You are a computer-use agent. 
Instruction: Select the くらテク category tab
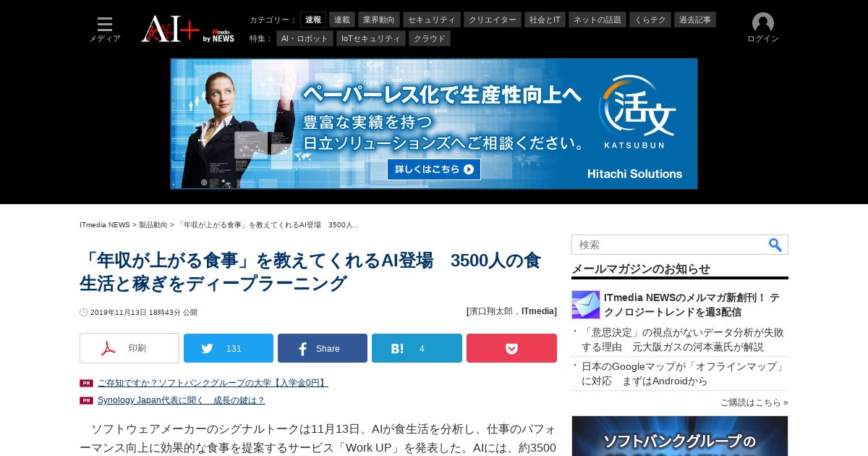click(x=650, y=20)
